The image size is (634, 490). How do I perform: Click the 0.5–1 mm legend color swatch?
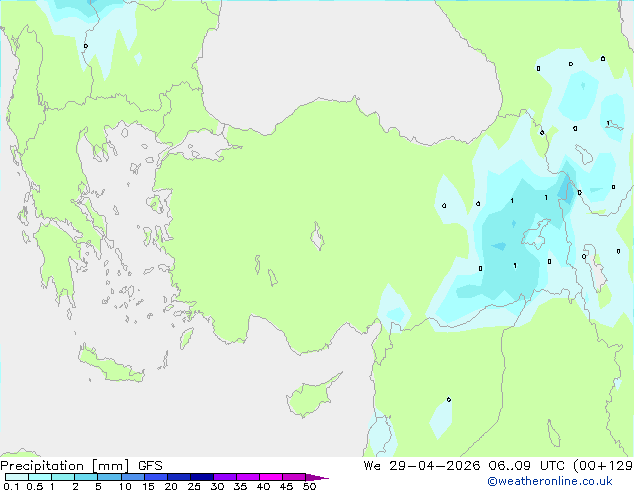40,477
